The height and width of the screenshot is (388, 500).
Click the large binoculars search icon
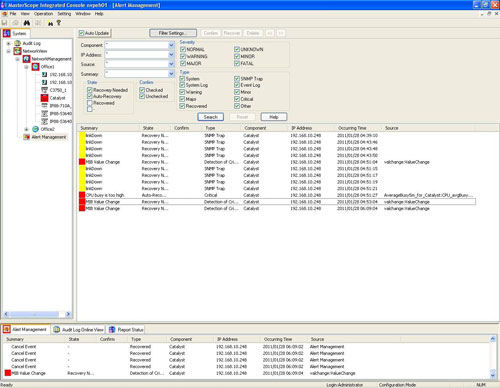click(27, 23)
